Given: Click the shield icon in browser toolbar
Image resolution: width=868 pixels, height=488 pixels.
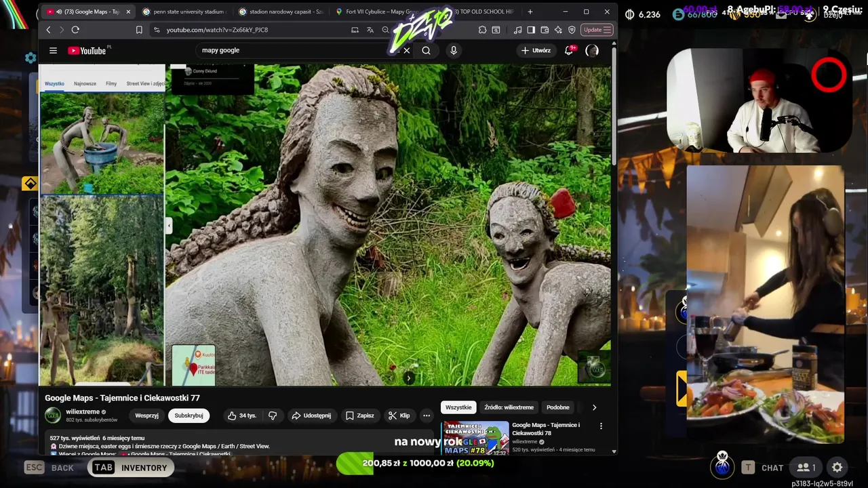Looking at the screenshot, I should tap(572, 30).
